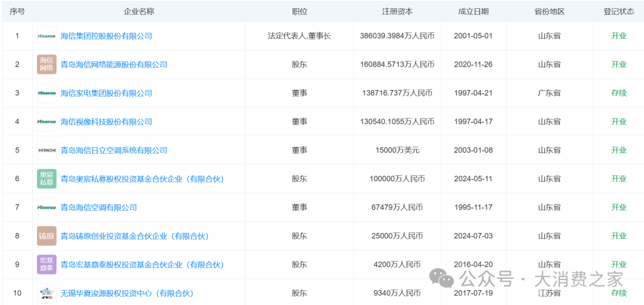
Task: Click the HITACHI logo in row 5
Action: coord(47,150)
